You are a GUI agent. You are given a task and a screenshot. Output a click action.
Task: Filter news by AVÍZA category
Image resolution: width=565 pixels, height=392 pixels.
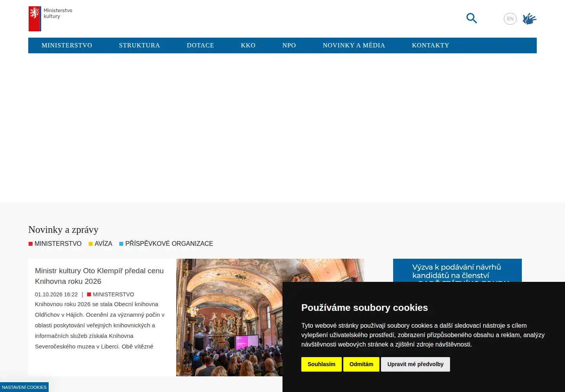(x=100, y=243)
